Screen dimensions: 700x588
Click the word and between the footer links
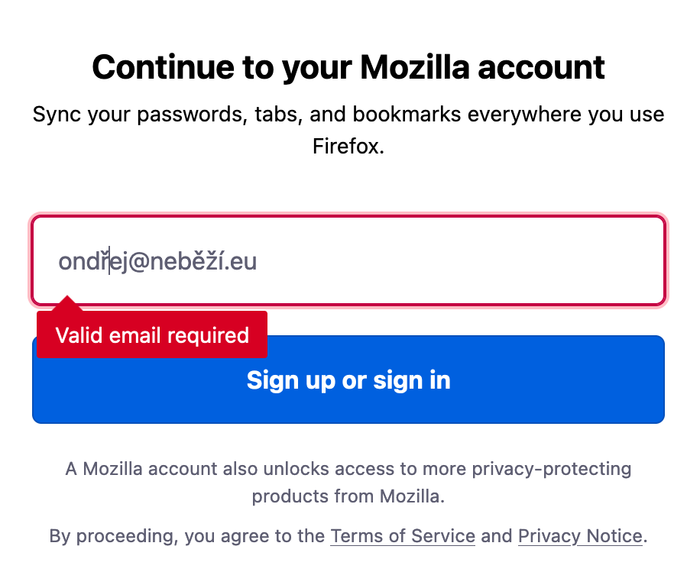[497, 536]
